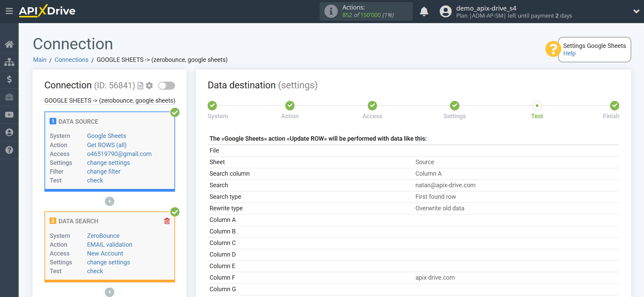Click the copy document icon beside connection ID

tap(140, 86)
